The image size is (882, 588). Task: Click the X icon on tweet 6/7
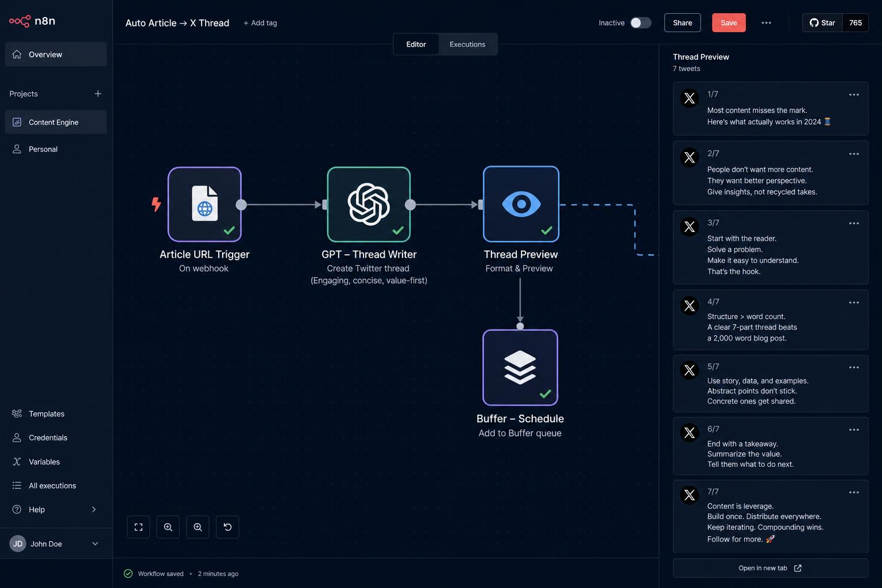[x=690, y=433]
